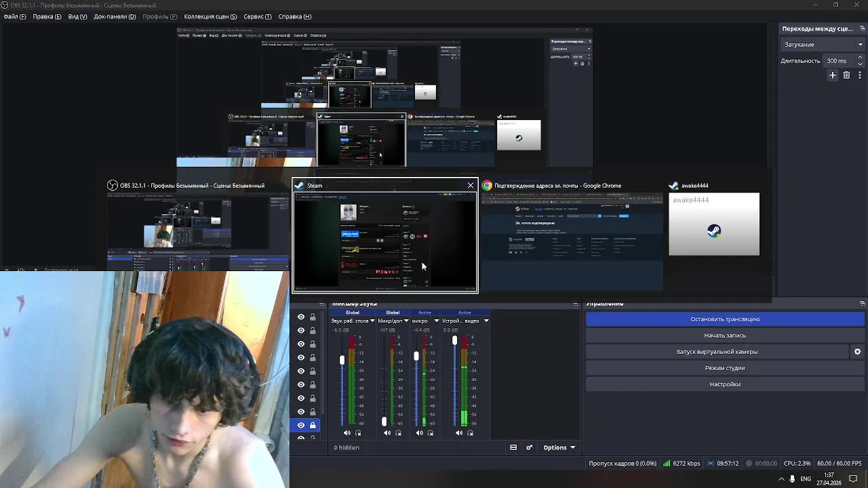Mute the Устрой… видео audio channel
Image resolution: width=868 pixels, height=488 pixels.
tap(459, 433)
